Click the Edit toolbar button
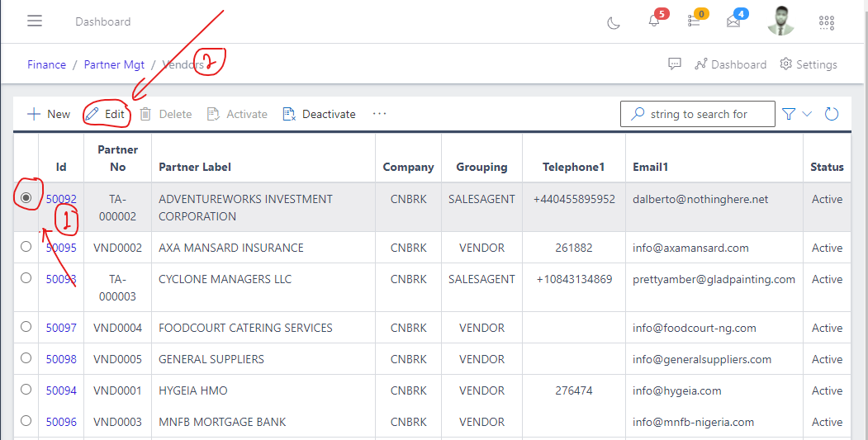This screenshot has width=868, height=440. click(x=105, y=114)
